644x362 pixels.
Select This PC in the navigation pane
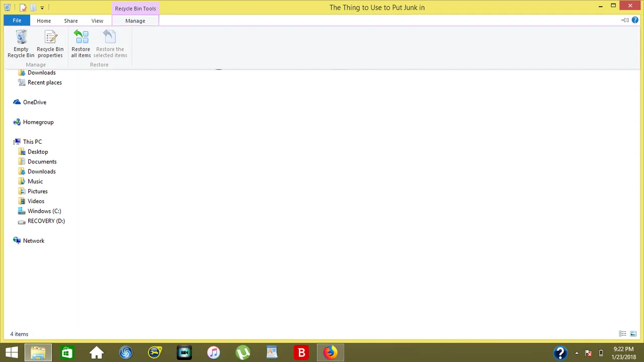coord(32,142)
